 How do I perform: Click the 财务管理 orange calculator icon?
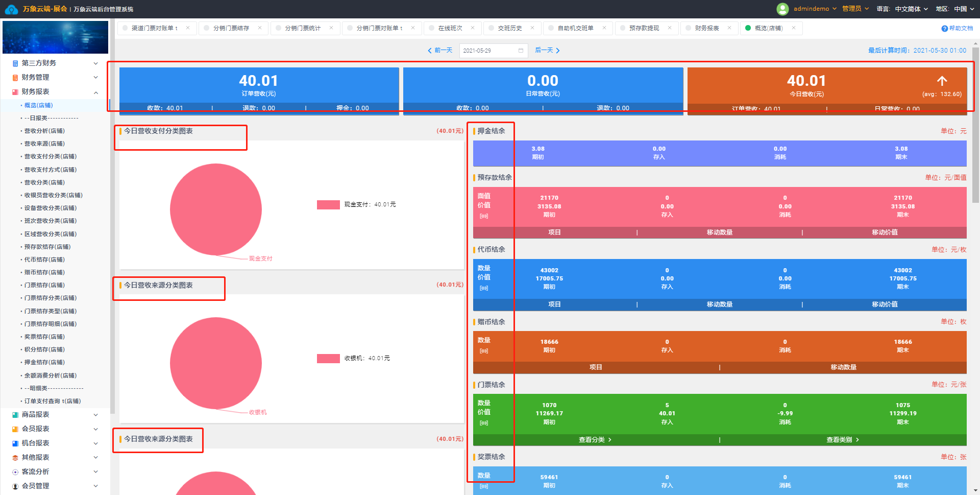coord(15,78)
